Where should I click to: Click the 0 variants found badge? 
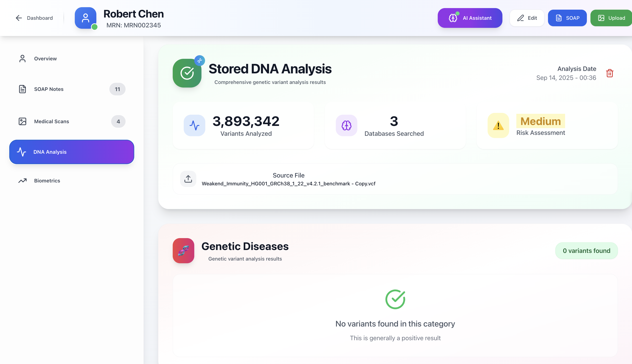click(586, 251)
